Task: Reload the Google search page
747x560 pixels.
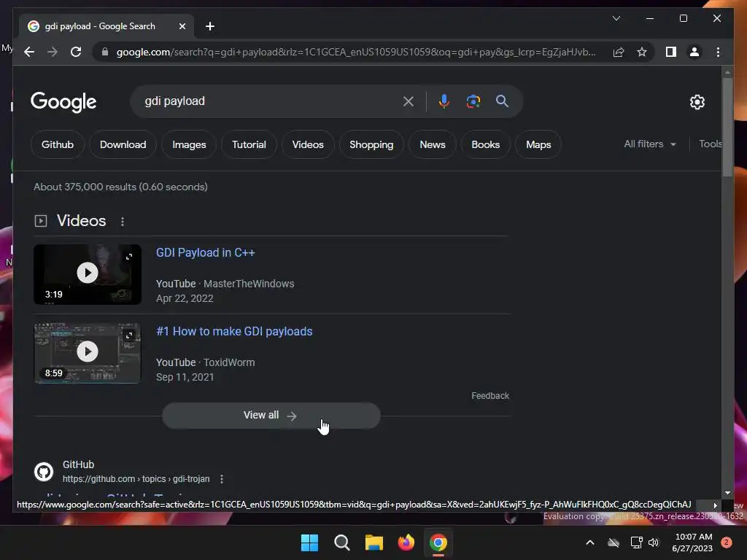Action: [76, 52]
